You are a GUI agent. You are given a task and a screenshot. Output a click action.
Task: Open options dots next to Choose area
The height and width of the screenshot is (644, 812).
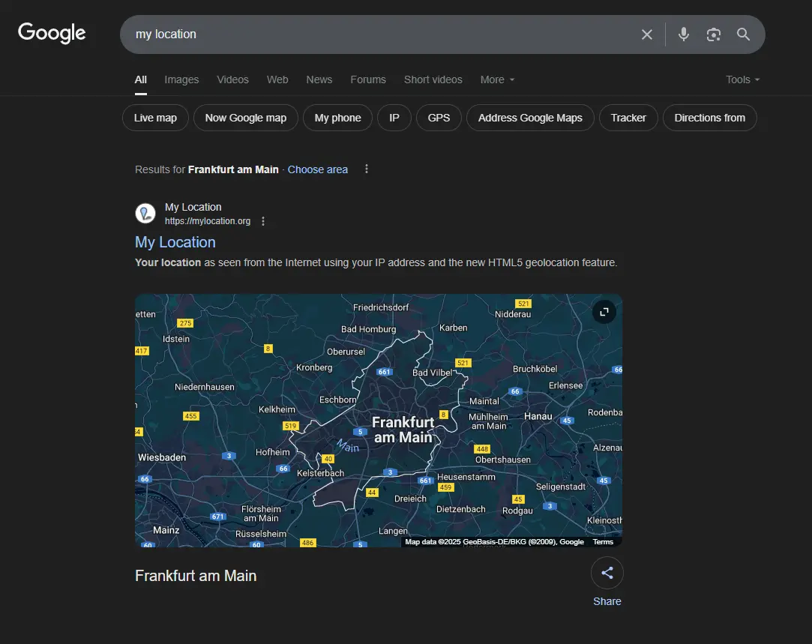tap(366, 169)
